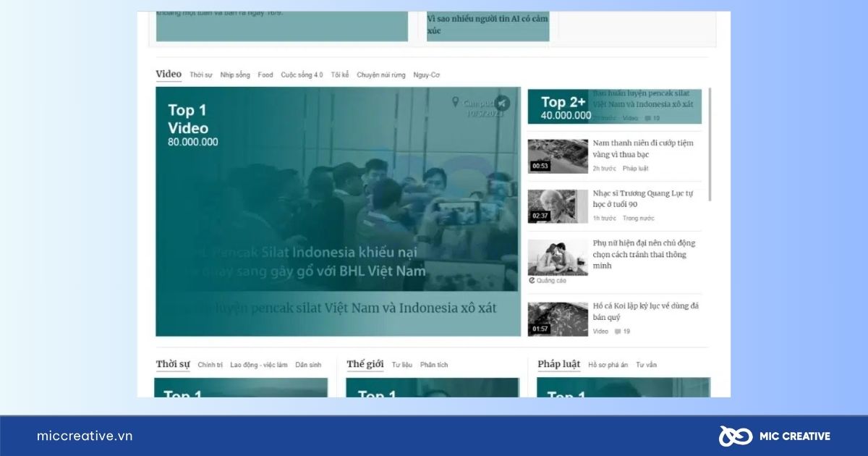Click the Quảng cáo ad label icon
The width and height of the screenshot is (868, 456).
tap(532, 280)
